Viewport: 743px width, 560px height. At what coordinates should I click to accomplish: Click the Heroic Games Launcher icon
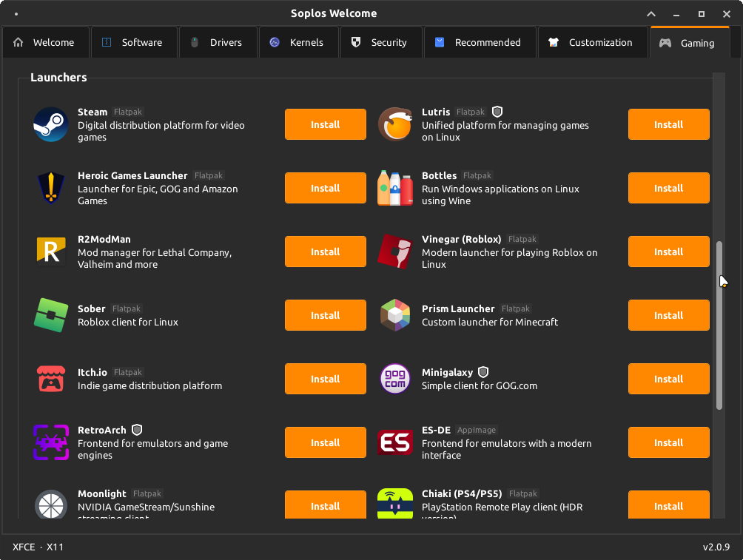coord(51,188)
